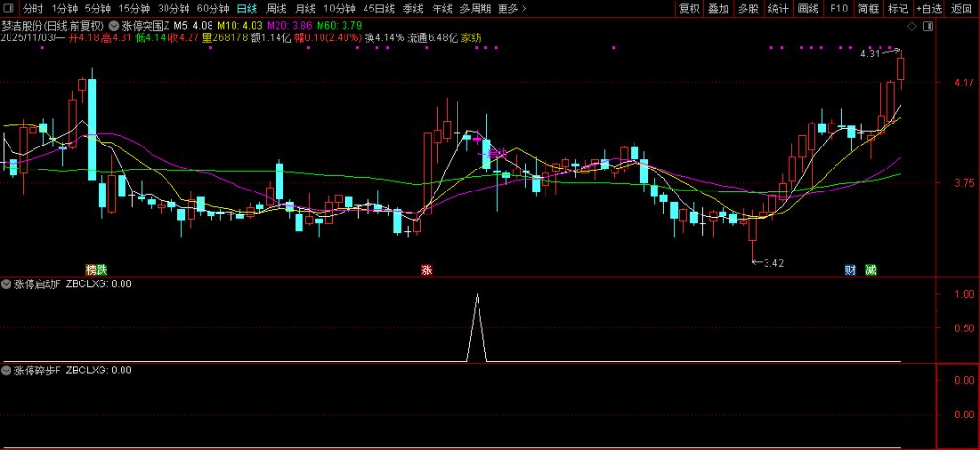980x450 pixels.
Task: Click the 简框 button
Action: 868,9
